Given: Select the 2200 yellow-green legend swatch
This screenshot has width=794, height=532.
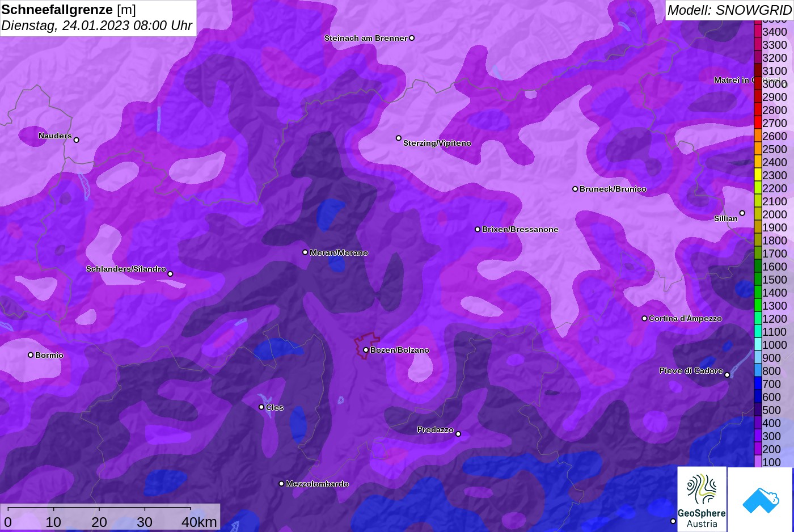Looking at the screenshot, I should pos(758,188).
